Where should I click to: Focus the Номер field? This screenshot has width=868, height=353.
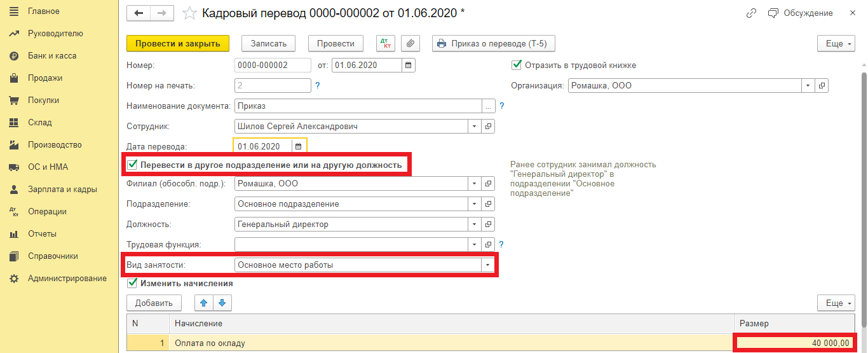tap(273, 65)
